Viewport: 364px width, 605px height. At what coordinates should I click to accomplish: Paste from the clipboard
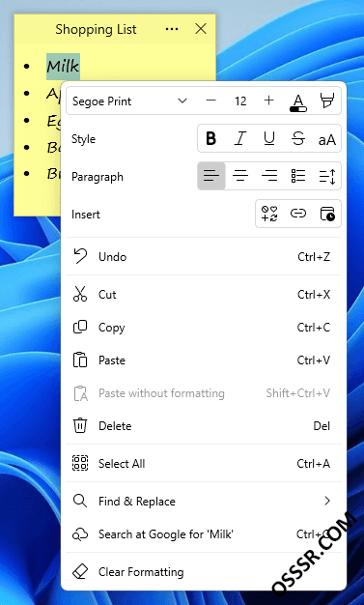(x=204, y=360)
